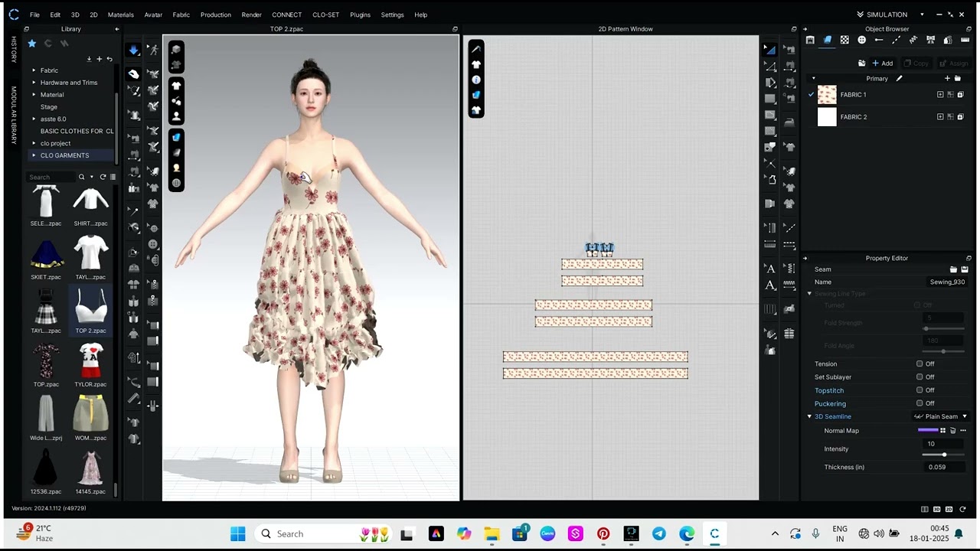Select the Stage folder in Library
The height and width of the screenshot is (551, 980).
pyautogui.click(x=49, y=107)
